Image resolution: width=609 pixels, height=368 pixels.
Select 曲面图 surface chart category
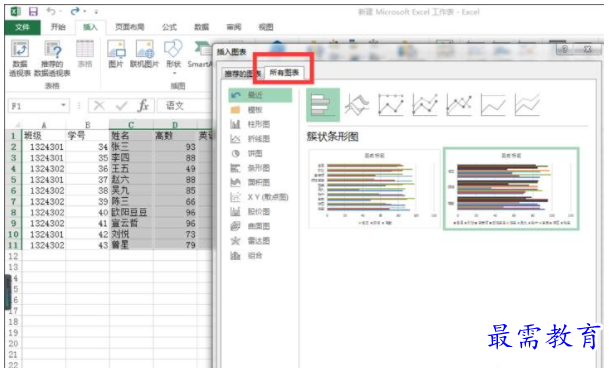pos(260,226)
